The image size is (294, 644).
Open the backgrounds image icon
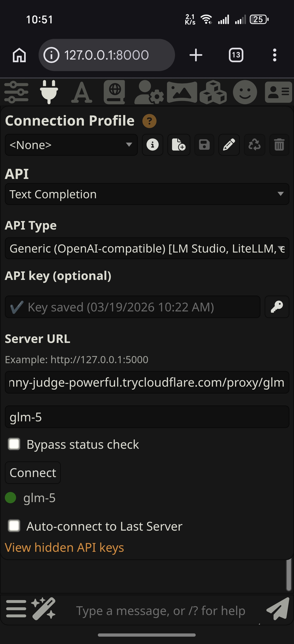(182, 92)
